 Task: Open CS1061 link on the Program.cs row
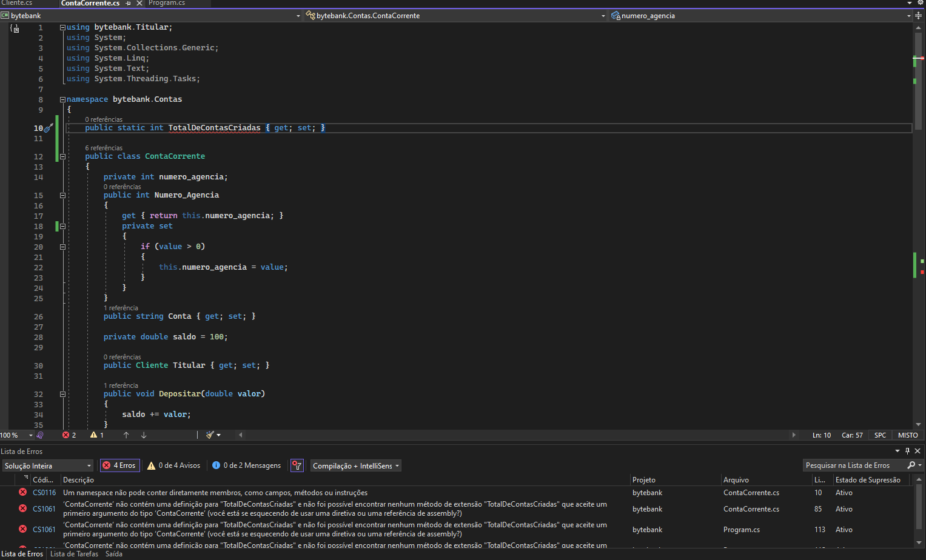[x=44, y=530]
